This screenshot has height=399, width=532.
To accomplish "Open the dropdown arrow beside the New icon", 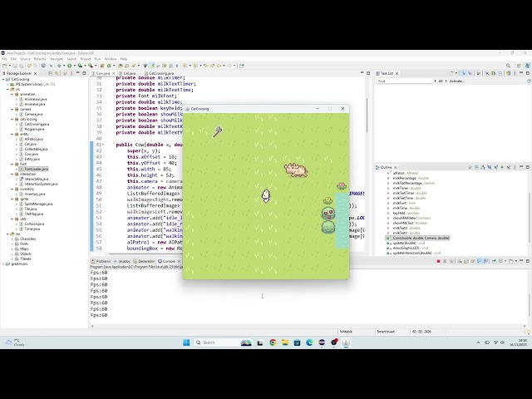I will [9, 66].
